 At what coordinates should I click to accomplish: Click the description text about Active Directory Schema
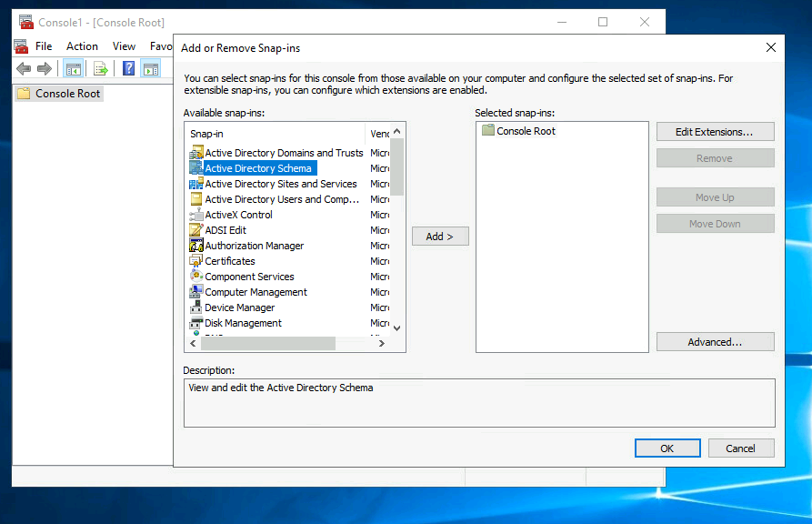click(x=281, y=388)
